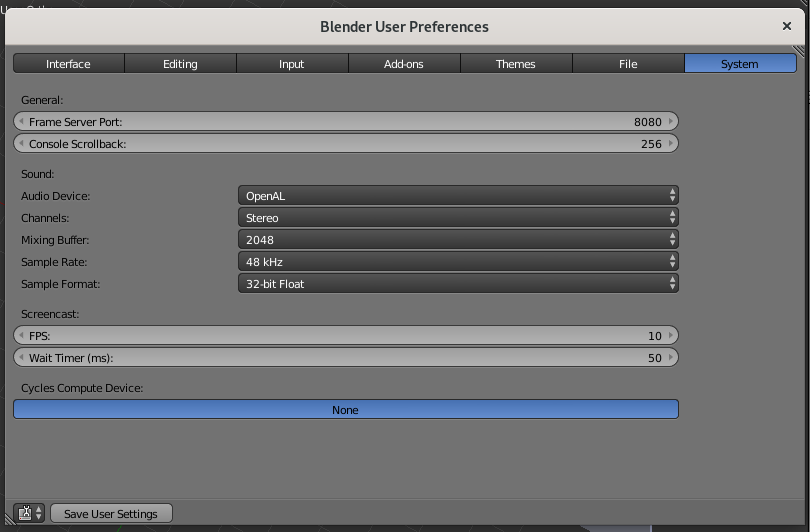Increase Frame Server Port with right arrow
This screenshot has height=532, width=810.
tap(671, 121)
